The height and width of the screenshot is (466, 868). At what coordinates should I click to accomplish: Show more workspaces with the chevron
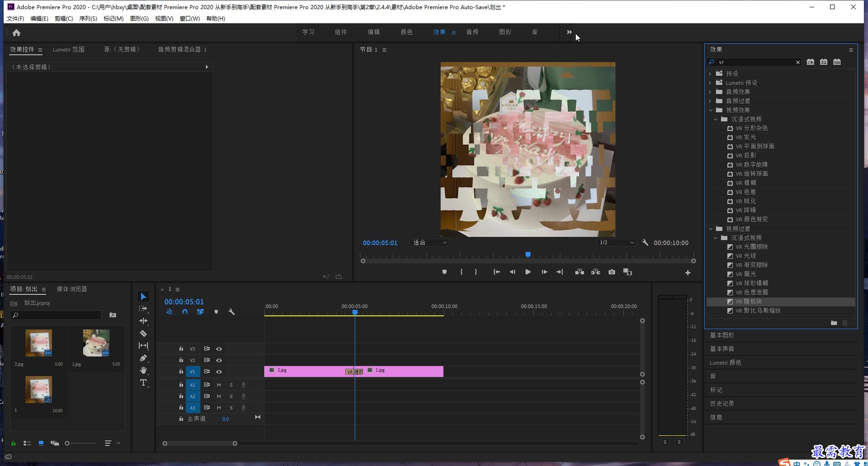[569, 32]
